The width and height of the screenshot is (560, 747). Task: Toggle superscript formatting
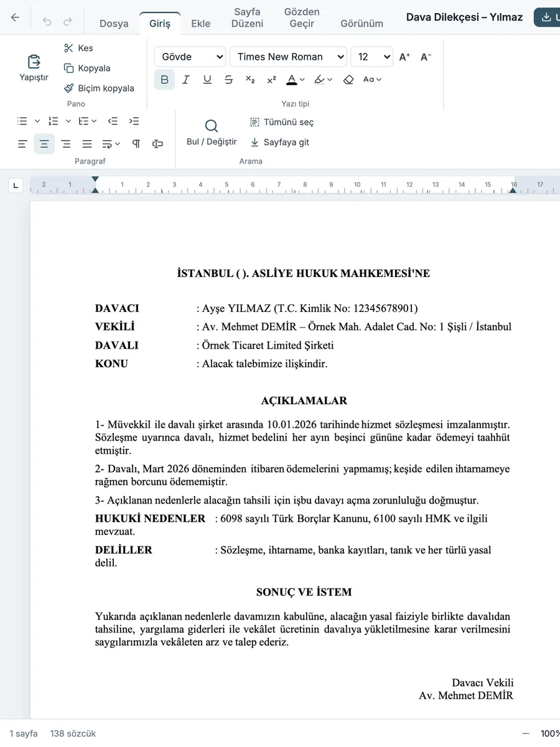[271, 80]
